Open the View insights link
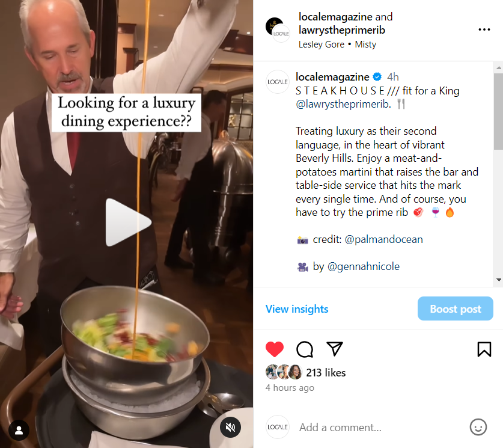 click(x=297, y=309)
